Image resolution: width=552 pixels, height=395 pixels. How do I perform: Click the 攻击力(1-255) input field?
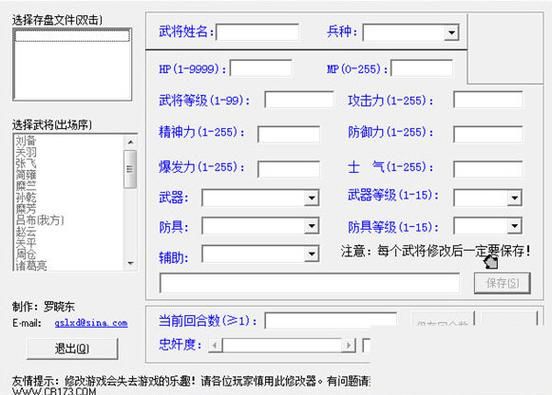coord(488,100)
